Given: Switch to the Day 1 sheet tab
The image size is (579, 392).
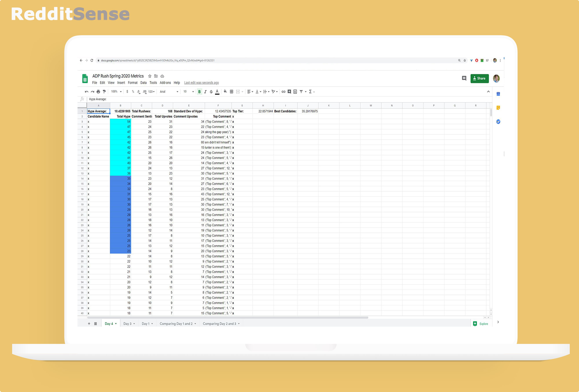Looking at the screenshot, I should click(147, 324).
